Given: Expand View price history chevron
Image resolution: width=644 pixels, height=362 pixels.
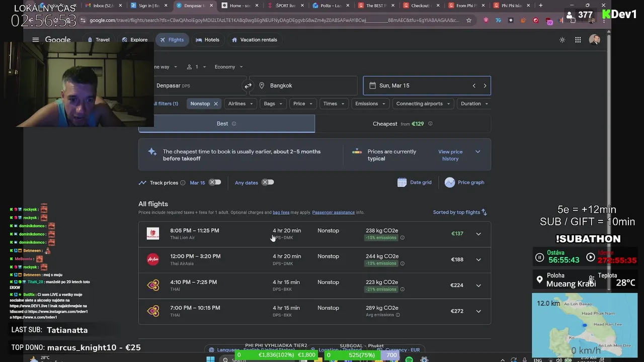Looking at the screenshot, I should coord(478,152).
